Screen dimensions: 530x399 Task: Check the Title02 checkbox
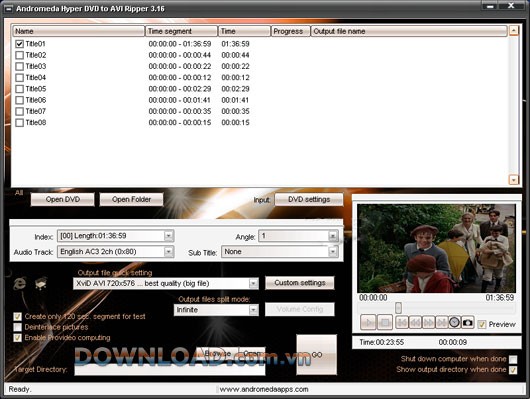(20, 55)
